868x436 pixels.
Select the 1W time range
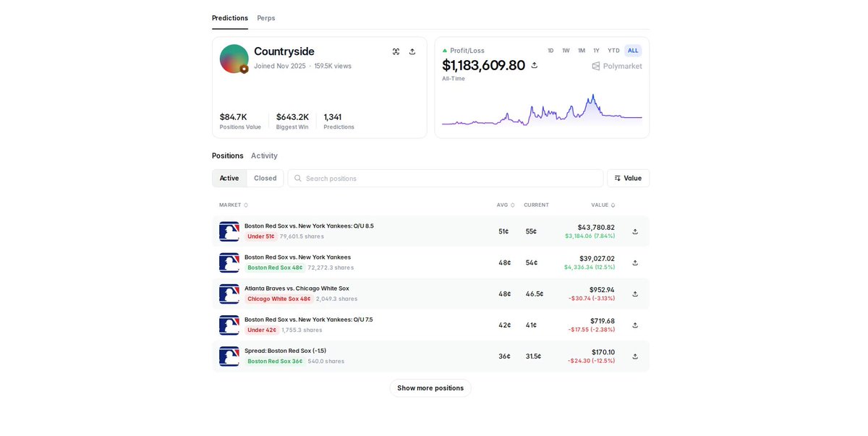tap(566, 51)
